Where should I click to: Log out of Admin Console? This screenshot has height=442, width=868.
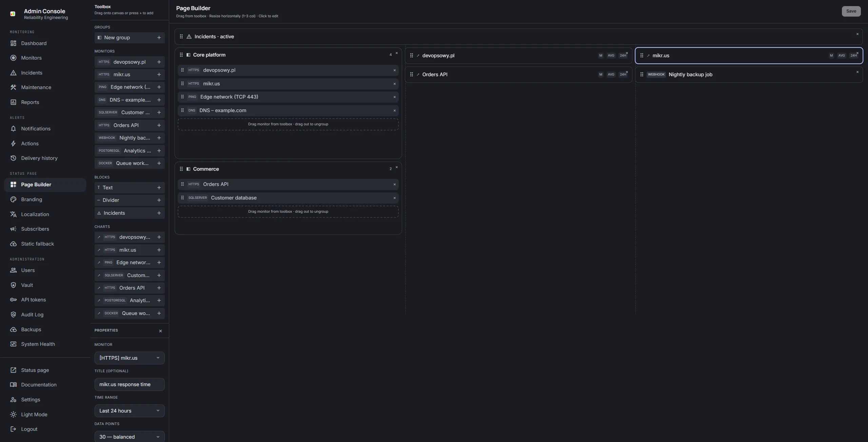point(45,429)
